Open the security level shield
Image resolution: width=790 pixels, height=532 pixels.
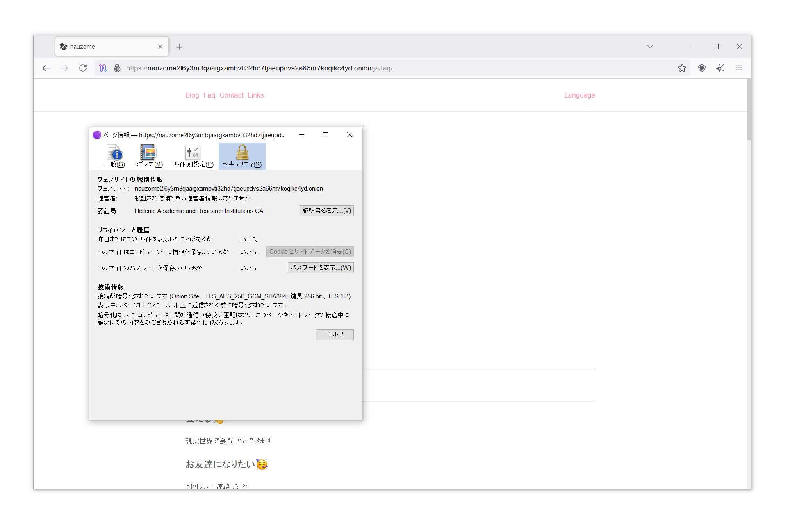pos(702,68)
